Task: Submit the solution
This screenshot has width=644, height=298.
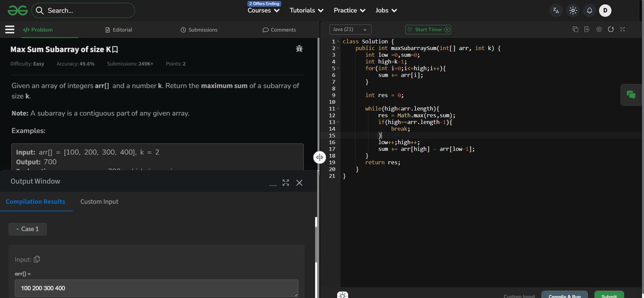Action: [609, 295]
